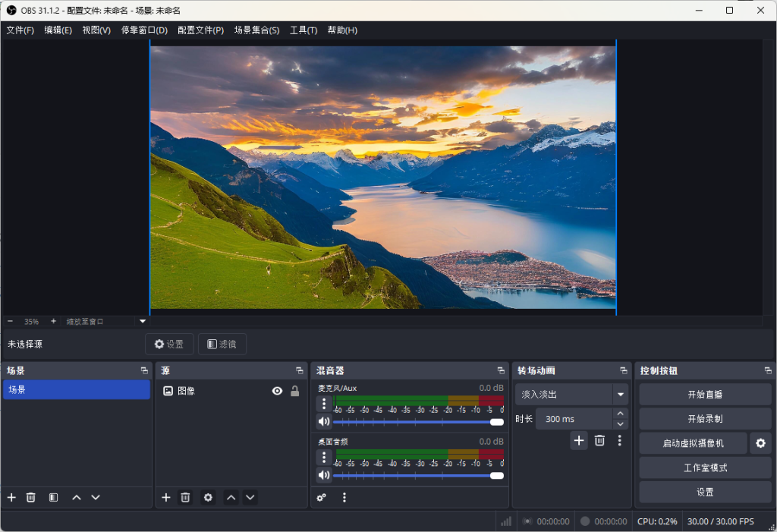
Task: Delete the selected source using trash icon
Action: (x=185, y=497)
